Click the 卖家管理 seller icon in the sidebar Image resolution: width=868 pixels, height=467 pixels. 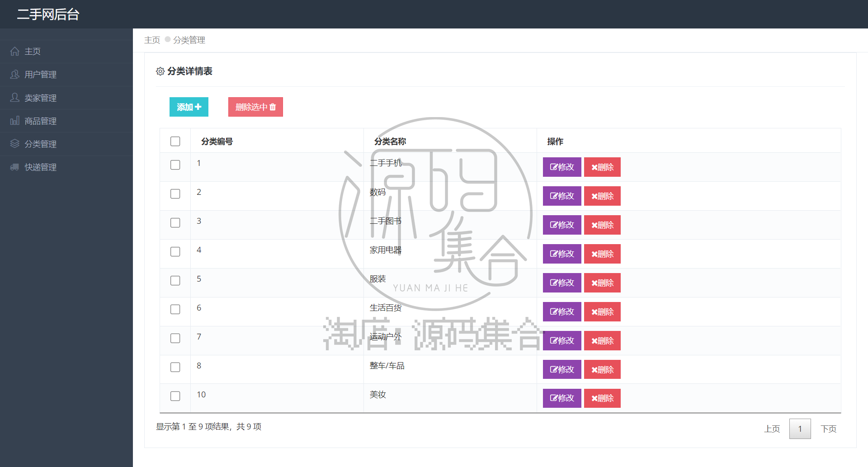point(15,98)
